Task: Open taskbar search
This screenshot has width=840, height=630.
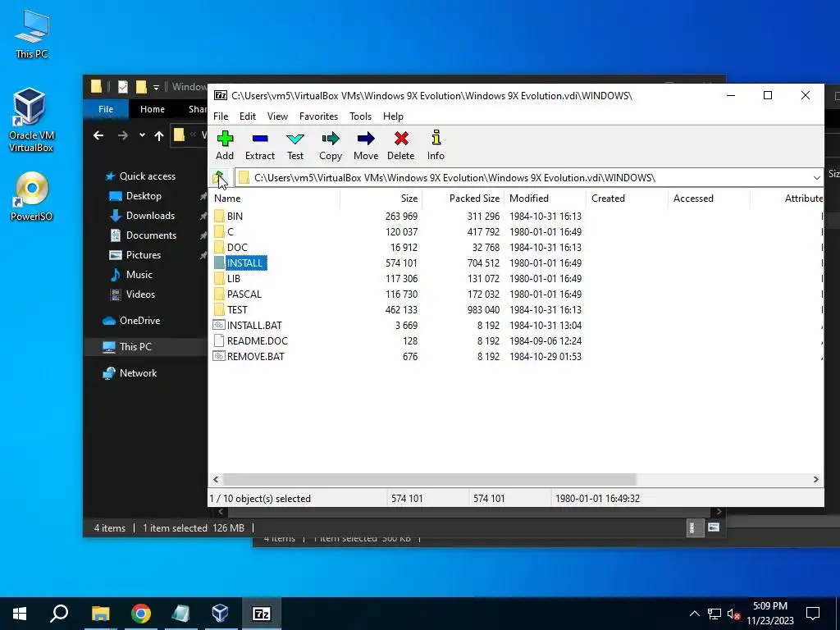Action: pyautogui.click(x=59, y=614)
